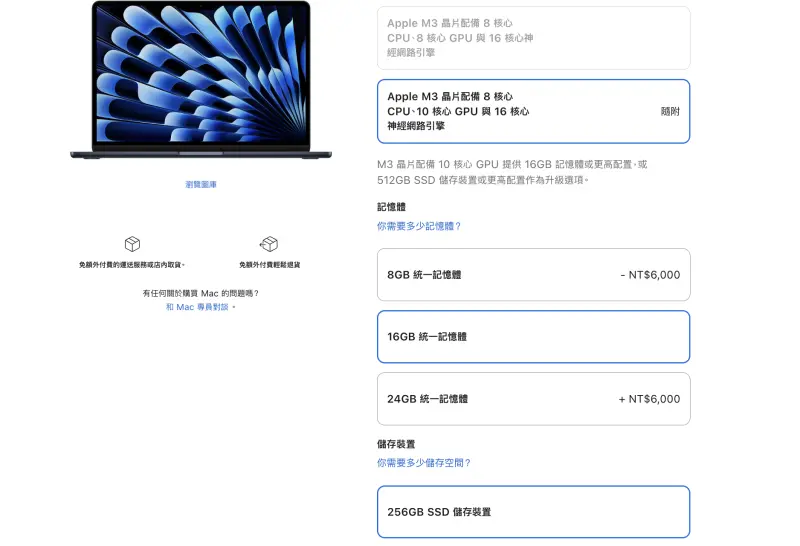Image resolution: width=800 pixels, height=546 pixels.
Task: Select 256GB SSD storage option
Action: (533, 512)
